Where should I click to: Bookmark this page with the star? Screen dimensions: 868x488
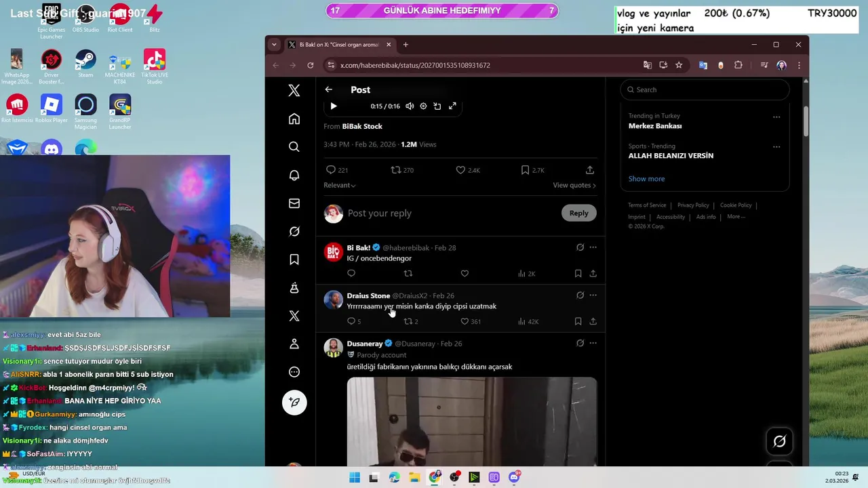click(679, 65)
